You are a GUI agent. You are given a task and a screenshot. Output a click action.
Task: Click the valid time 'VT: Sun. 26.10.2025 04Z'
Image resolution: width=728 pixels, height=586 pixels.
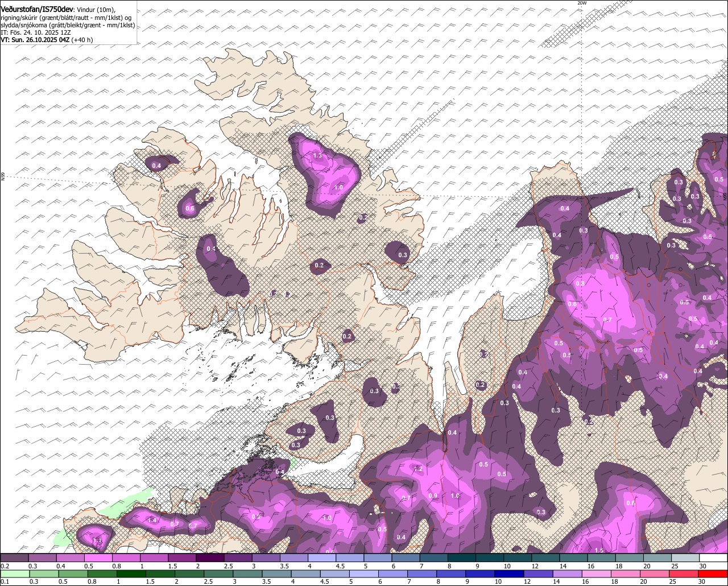coord(35,40)
